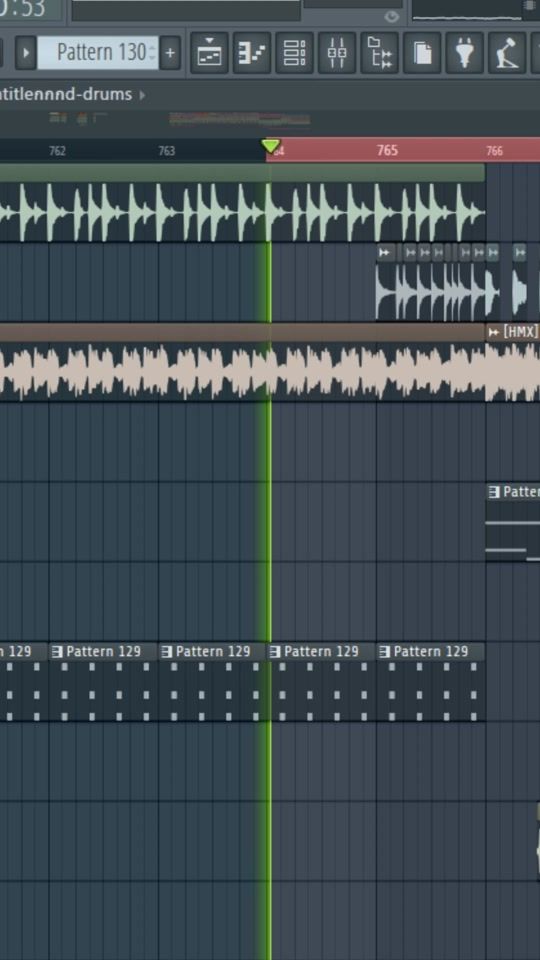Step the pattern number using up/down arrows
Image resolution: width=540 pixels, height=960 pixels.
[x=152, y=53]
